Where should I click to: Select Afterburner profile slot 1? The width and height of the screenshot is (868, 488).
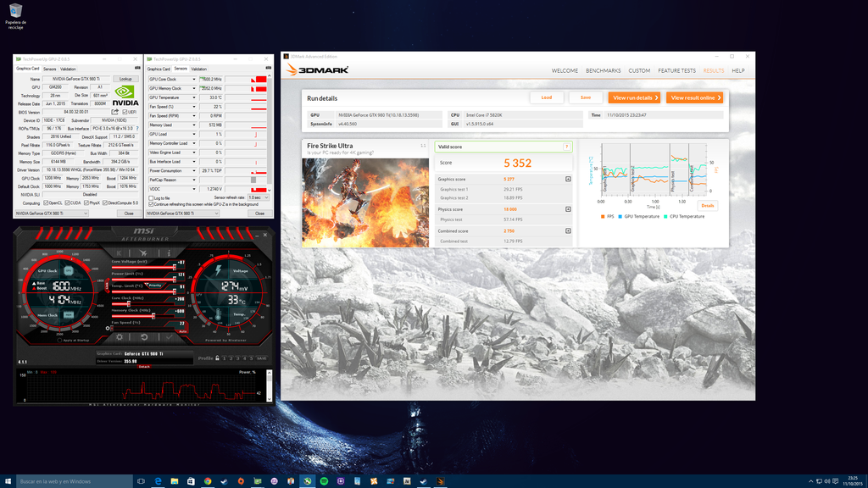[x=224, y=358]
